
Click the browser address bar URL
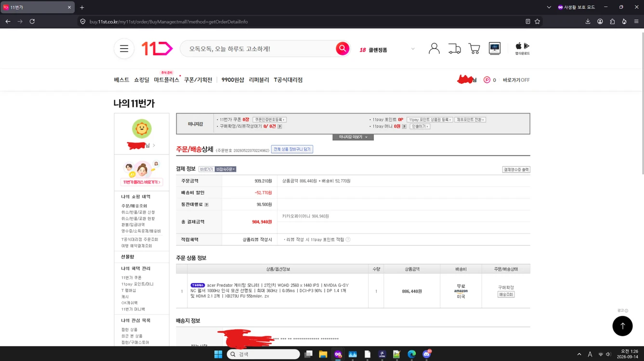click(x=169, y=22)
